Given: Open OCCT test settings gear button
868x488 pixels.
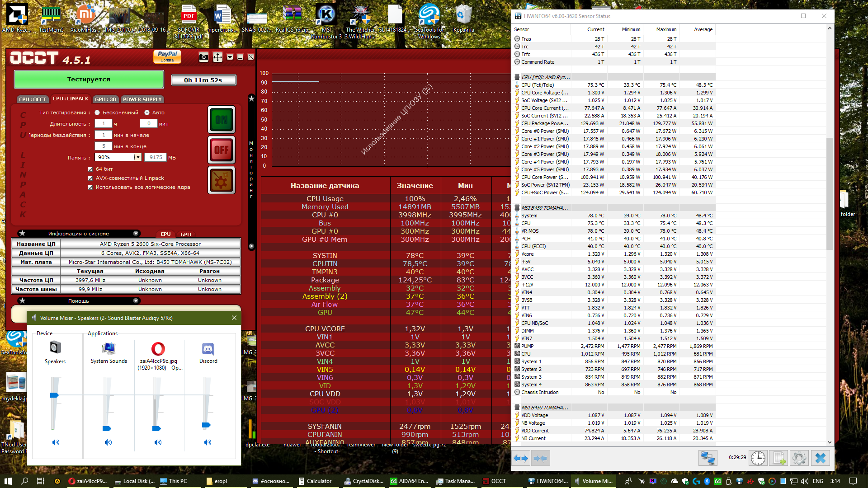Looking at the screenshot, I should tap(221, 180).
